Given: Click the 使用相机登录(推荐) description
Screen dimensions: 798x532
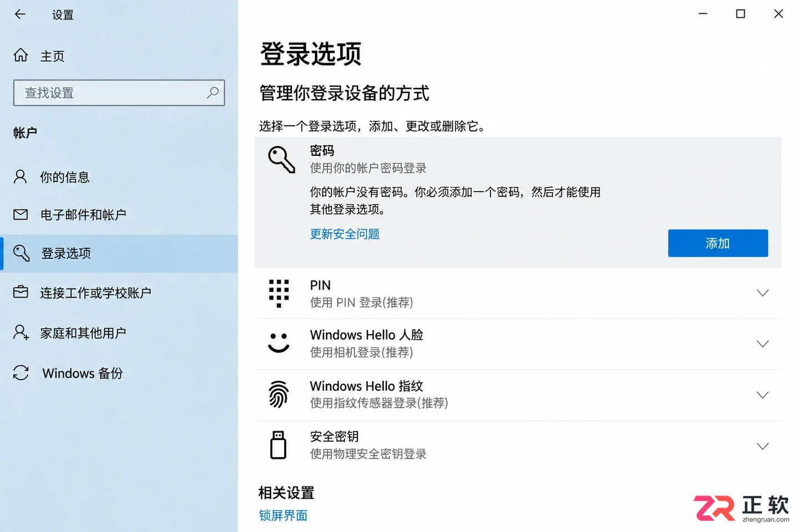Looking at the screenshot, I should click(361, 352).
